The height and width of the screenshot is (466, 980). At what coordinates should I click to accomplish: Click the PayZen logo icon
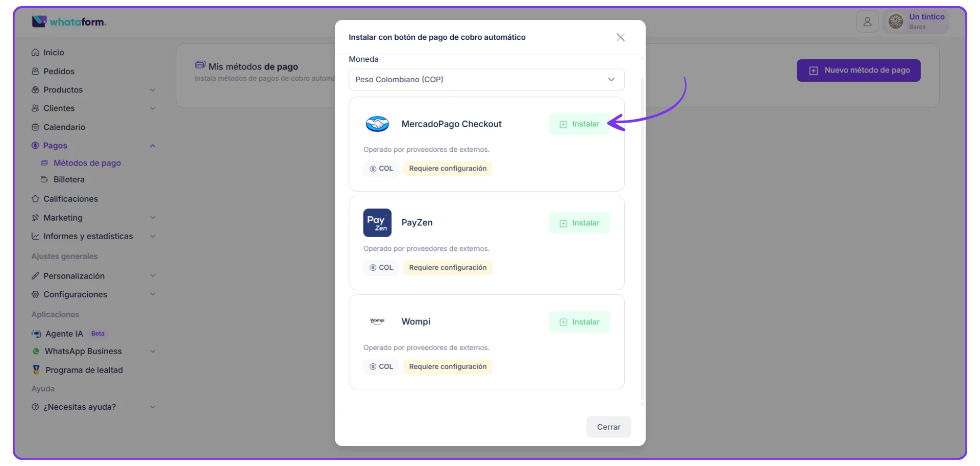click(x=377, y=223)
